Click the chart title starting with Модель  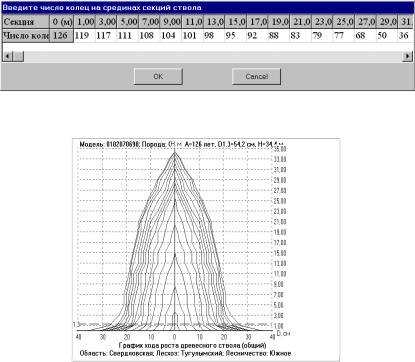[181, 144]
